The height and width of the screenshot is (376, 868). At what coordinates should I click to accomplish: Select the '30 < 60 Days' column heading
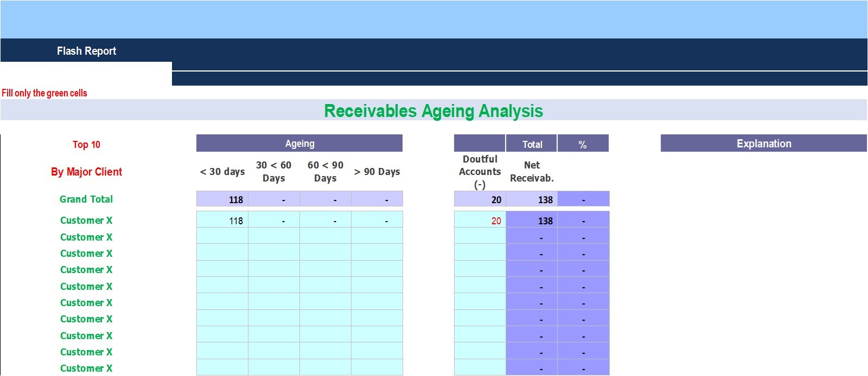273,172
